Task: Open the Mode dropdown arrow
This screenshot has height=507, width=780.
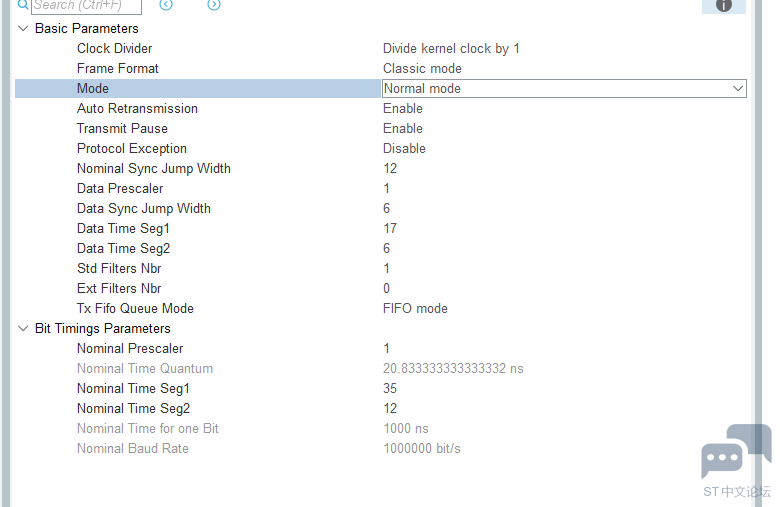Action: tap(738, 89)
